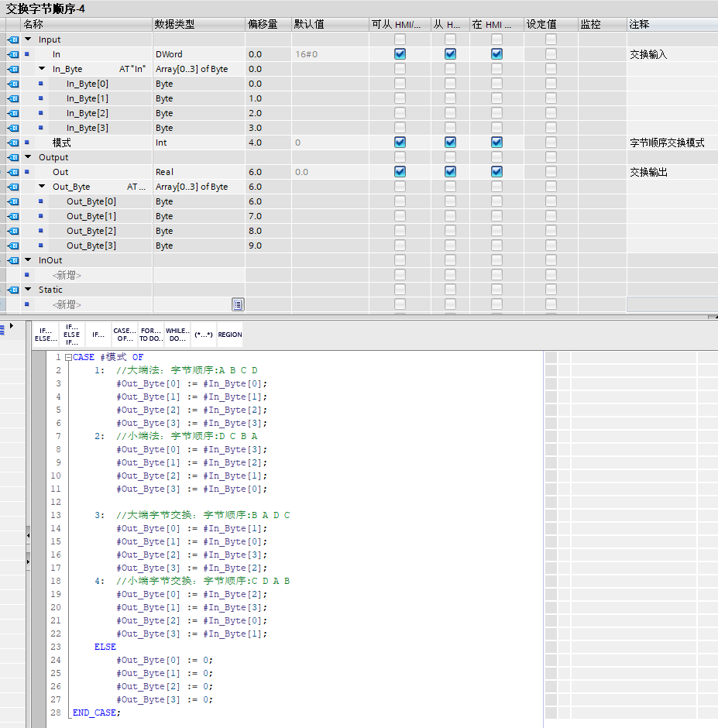The height and width of the screenshot is (728, 718).
Task: Insert the CASE...OF statement template
Action: tap(124, 335)
